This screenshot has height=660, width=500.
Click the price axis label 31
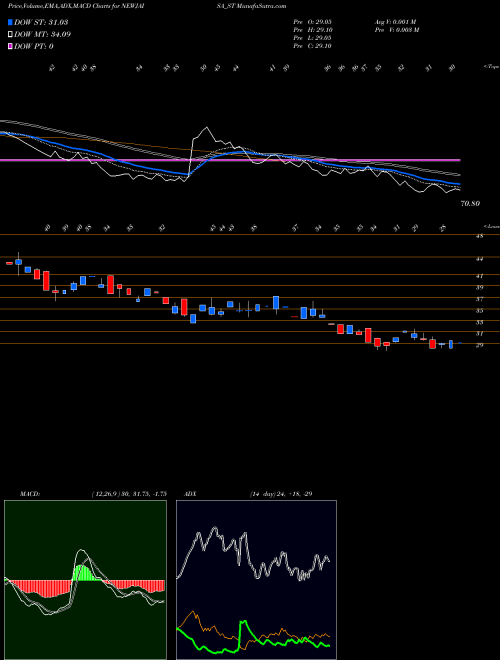479,333
